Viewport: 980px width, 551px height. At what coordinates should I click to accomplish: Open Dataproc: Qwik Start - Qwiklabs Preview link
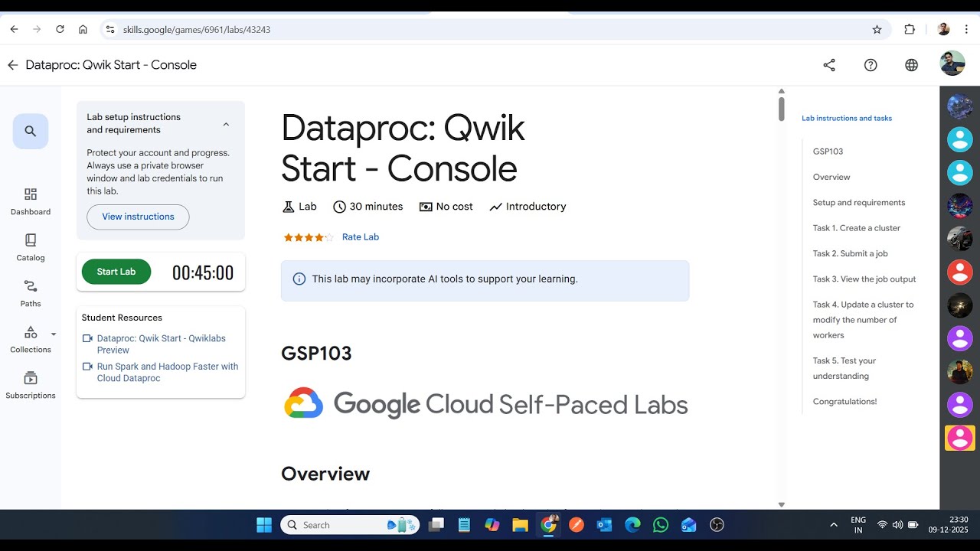(x=161, y=344)
